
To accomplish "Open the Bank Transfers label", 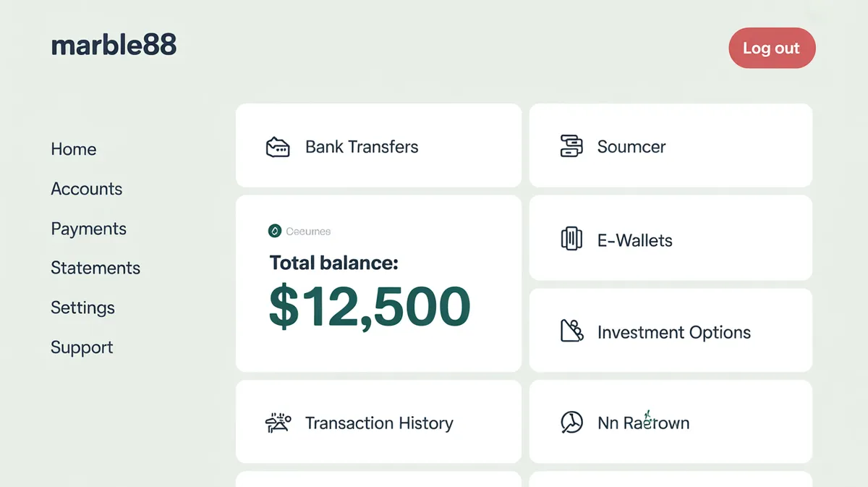I will click(362, 147).
